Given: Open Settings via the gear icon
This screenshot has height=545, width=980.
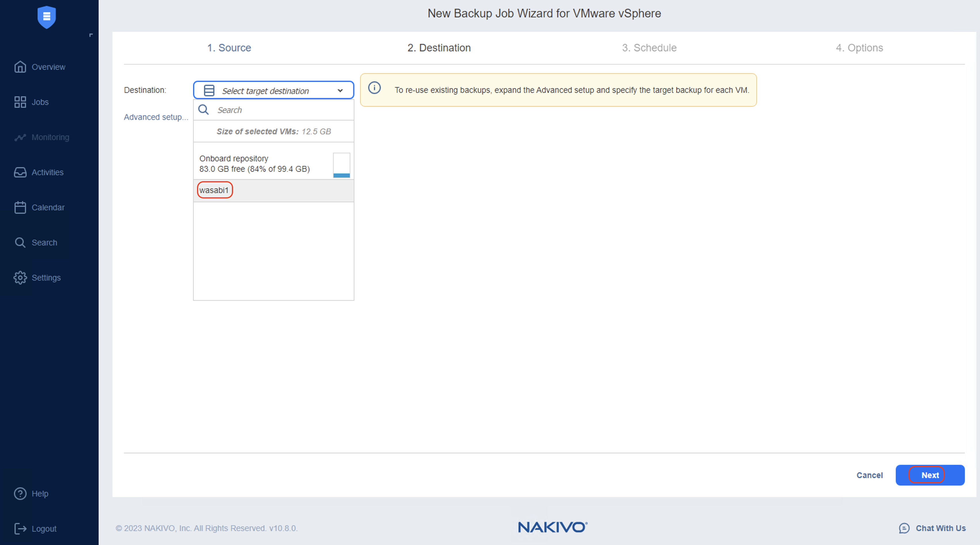Looking at the screenshot, I should [20, 278].
